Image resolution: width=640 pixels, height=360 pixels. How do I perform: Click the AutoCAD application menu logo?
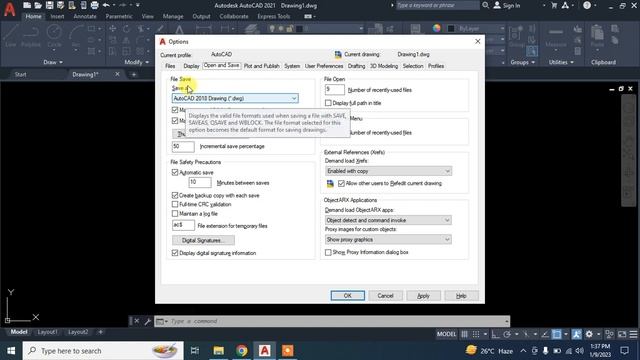click(9, 9)
